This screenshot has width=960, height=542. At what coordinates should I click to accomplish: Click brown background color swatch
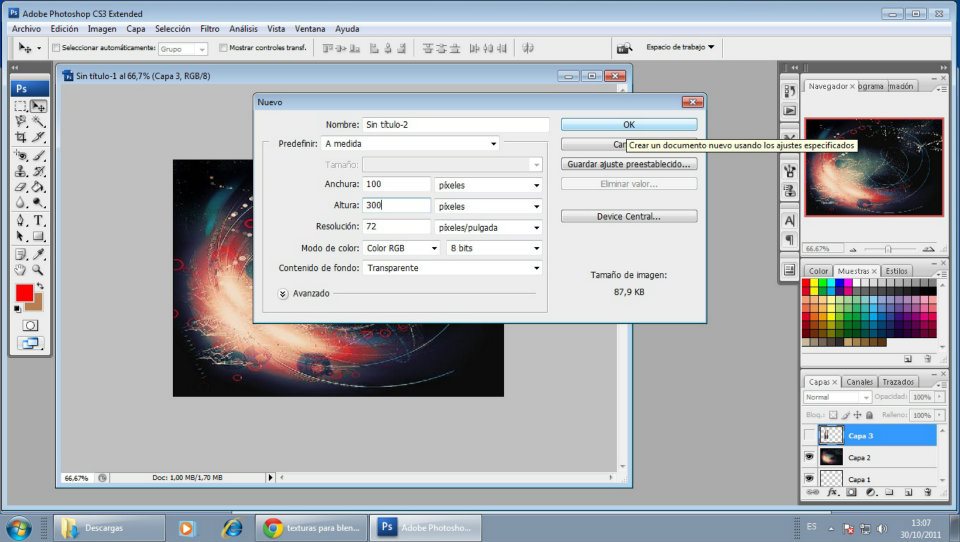pyautogui.click(x=36, y=304)
